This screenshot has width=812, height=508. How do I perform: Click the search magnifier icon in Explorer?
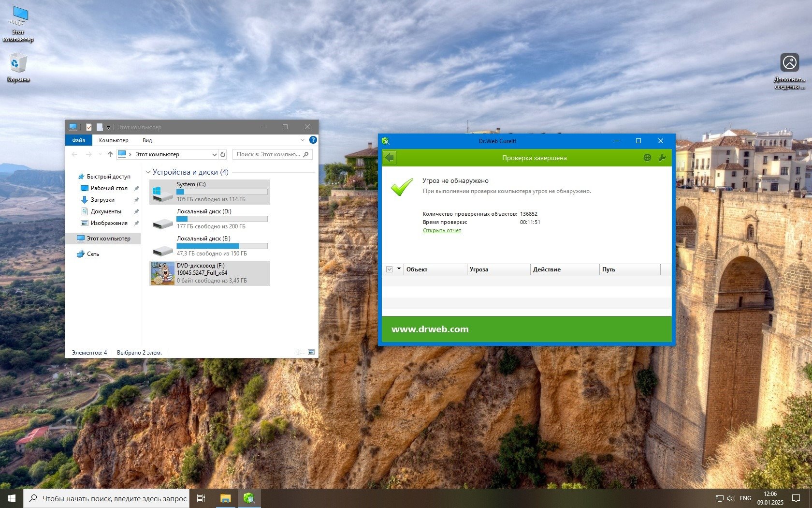(x=305, y=154)
